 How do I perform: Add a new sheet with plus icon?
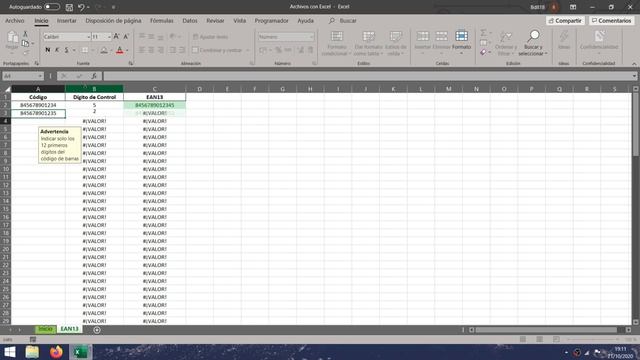97,330
